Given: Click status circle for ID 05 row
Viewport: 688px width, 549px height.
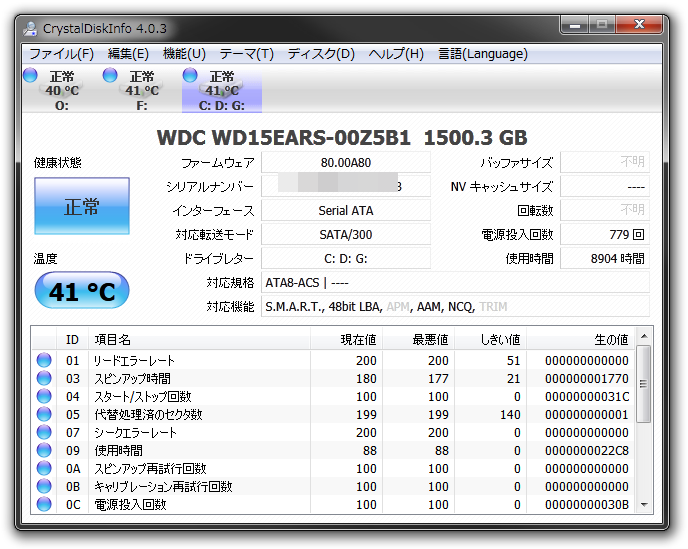Looking at the screenshot, I should [x=44, y=414].
